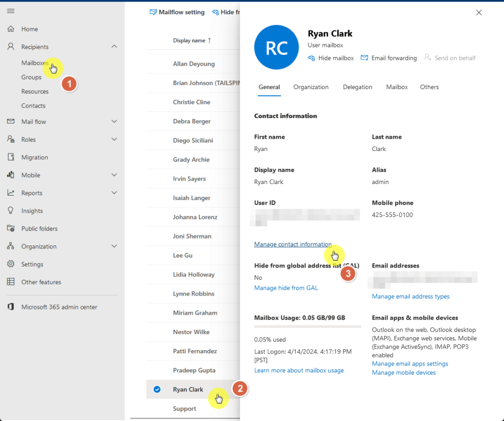Click the Hide from GAL toolbar icon
The width and height of the screenshot is (504, 421).
[216, 12]
